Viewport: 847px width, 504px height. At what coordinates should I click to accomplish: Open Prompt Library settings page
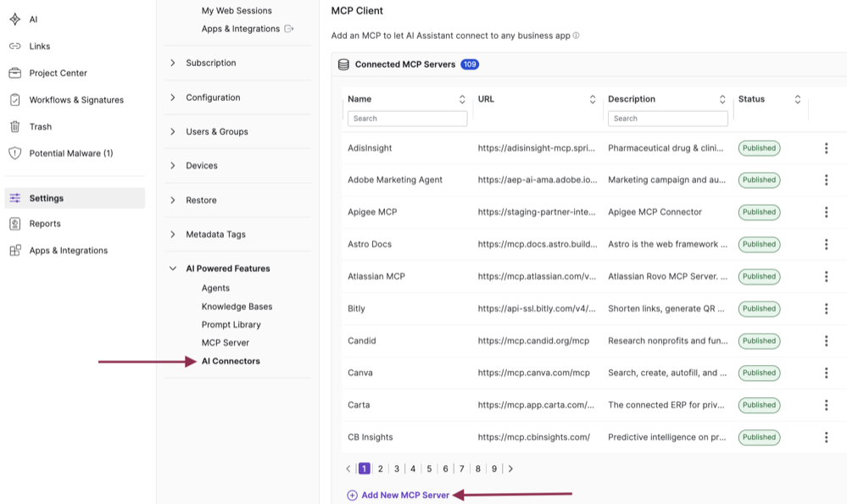[x=231, y=324]
